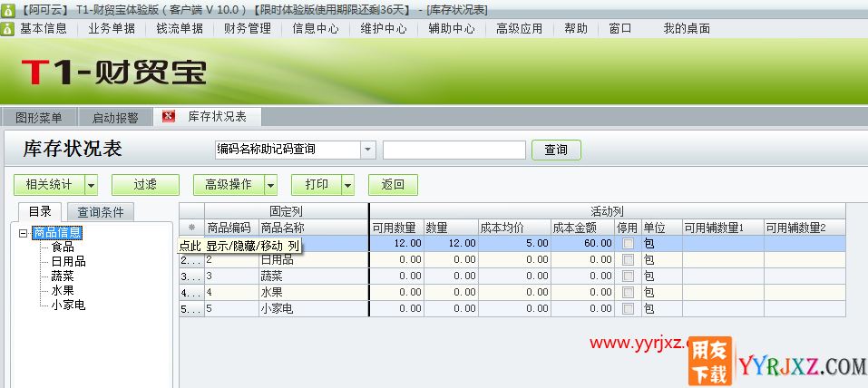This screenshot has height=388, width=868.
Task: Click the 小家电 name cell in table
Action: (x=313, y=308)
